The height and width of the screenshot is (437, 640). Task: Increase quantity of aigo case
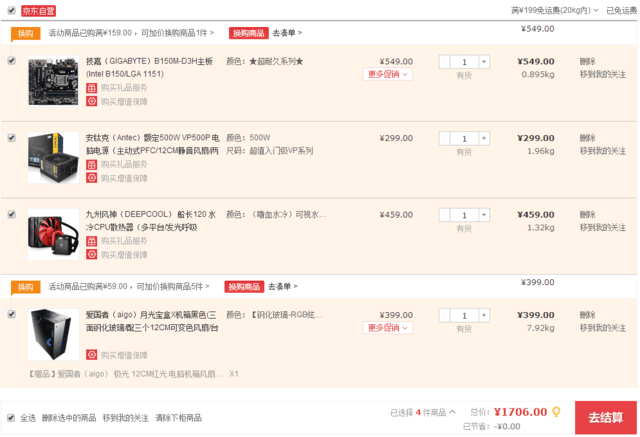[484, 315]
